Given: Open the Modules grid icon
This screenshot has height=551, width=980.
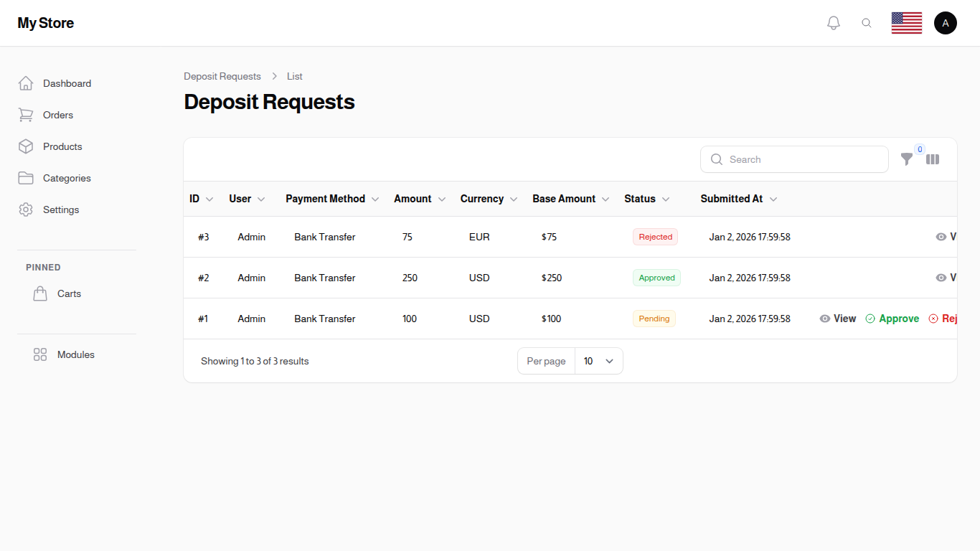Looking at the screenshot, I should (x=40, y=354).
